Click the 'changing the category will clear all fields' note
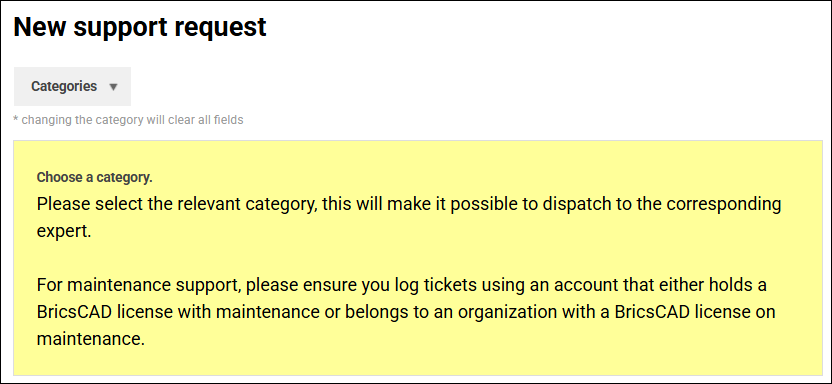 pos(128,120)
